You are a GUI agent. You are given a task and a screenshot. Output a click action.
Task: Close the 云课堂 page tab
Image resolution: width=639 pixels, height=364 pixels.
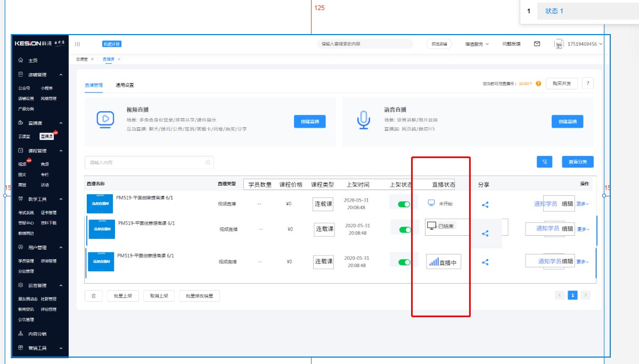[x=92, y=59]
